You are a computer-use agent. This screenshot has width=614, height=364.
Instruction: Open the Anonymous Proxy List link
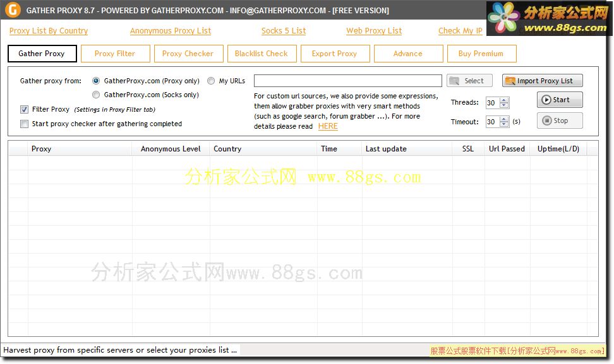click(171, 31)
